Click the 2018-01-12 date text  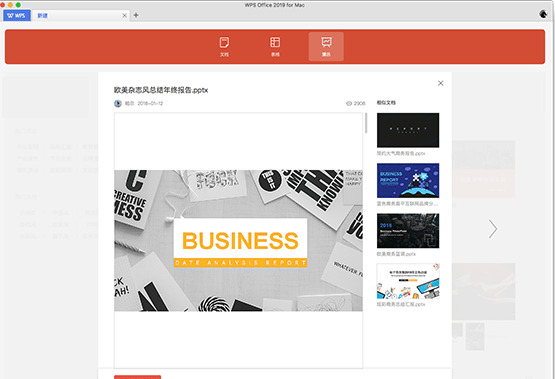pos(150,103)
